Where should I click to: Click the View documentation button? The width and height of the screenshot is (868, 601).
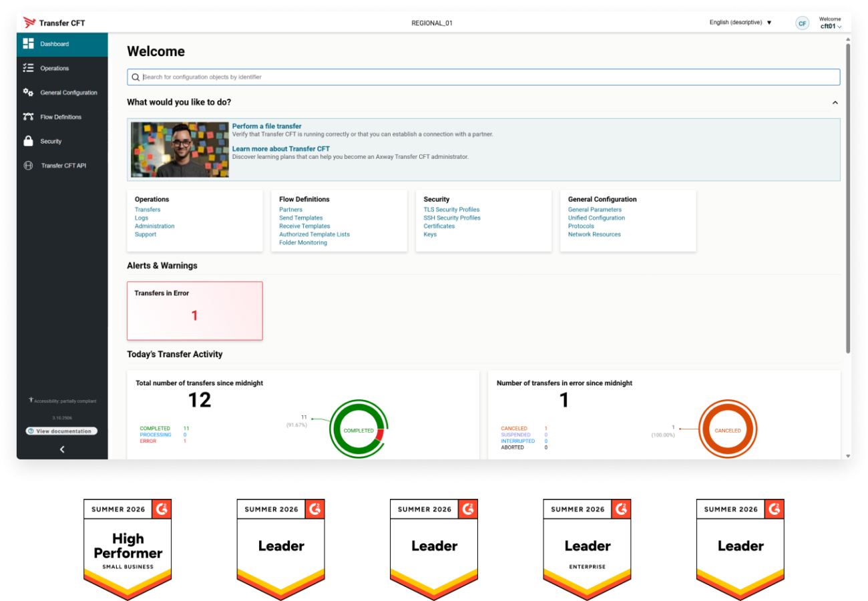[x=61, y=431]
